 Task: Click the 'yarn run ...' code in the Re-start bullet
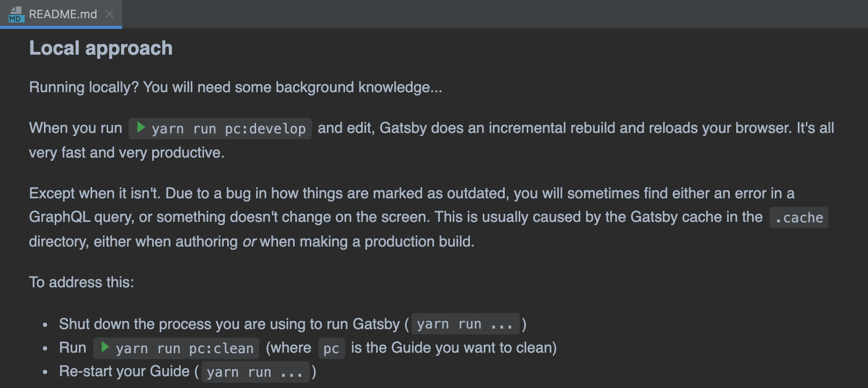tap(255, 372)
